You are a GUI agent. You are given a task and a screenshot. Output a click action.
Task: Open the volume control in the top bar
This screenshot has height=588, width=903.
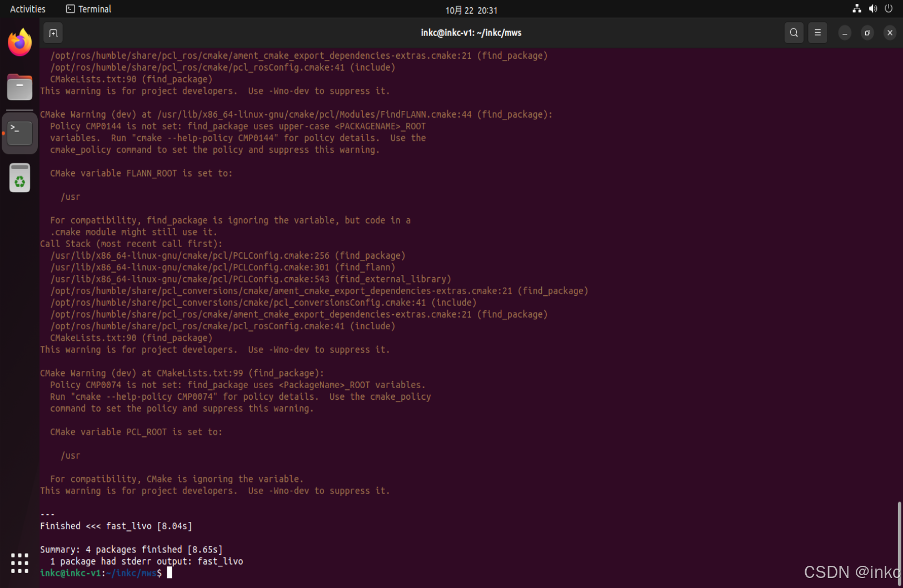[872, 9]
